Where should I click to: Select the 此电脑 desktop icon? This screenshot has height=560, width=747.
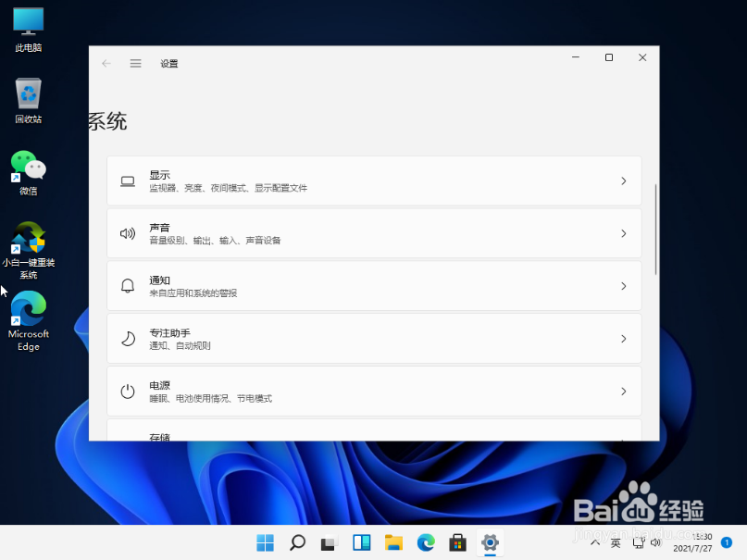click(x=29, y=30)
